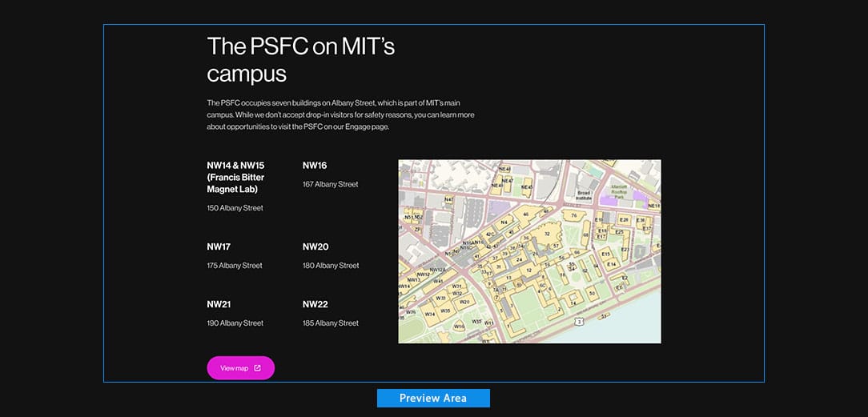Click "NW14 & NW15 (Francis Bitter Magnet Lab)"
Screen dimensions: 868x417
(x=236, y=177)
